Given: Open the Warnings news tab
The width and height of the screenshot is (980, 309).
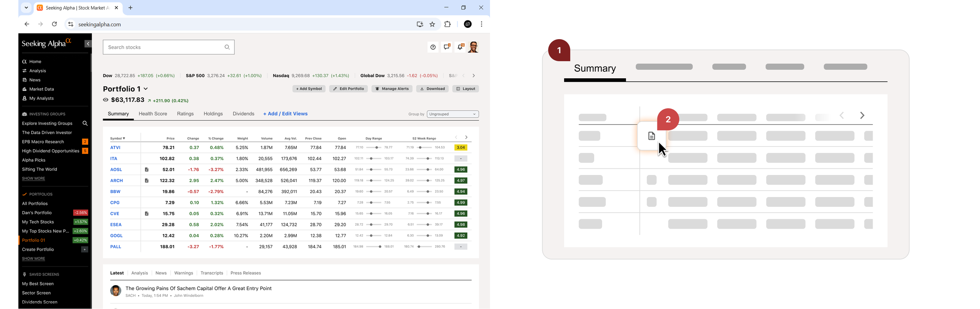Looking at the screenshot, I should point(183,273).
